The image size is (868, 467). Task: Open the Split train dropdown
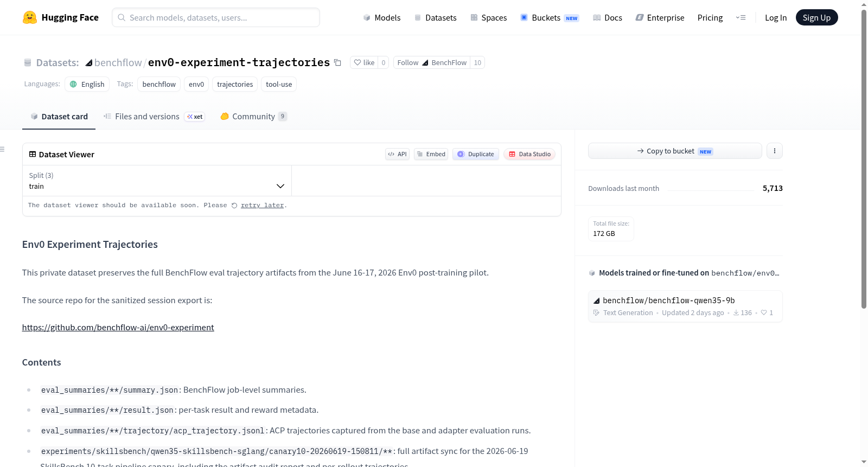pos(157,181)
